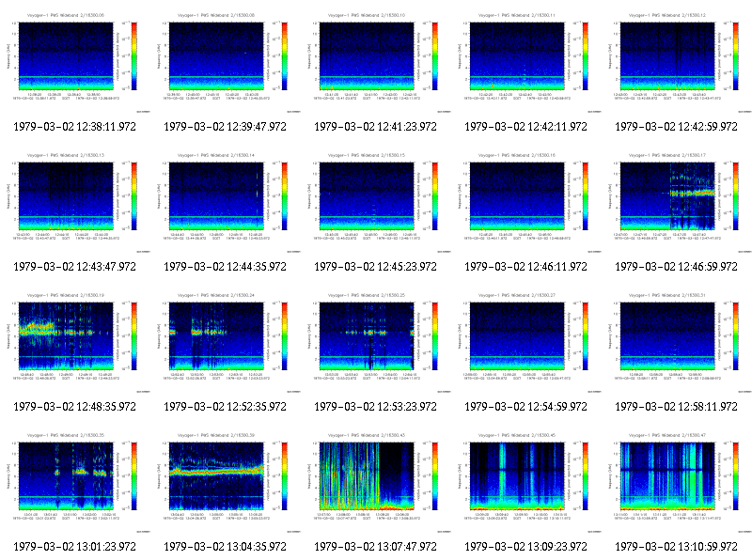Viewport: 752px width, 560px height.
Task: Click the caption 1979-03-02 12:41:23.972
Action: point(375,127)
